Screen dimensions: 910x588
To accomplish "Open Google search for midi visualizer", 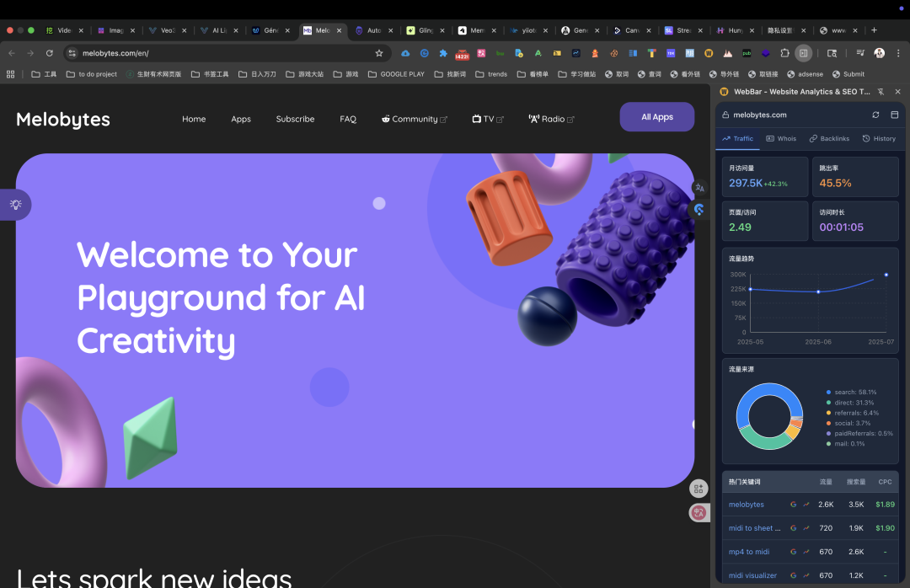I will click(x=794, y=575).
